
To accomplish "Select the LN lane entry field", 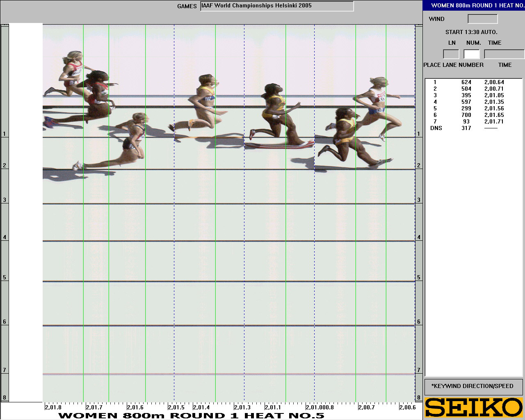I will click(451, 54).
